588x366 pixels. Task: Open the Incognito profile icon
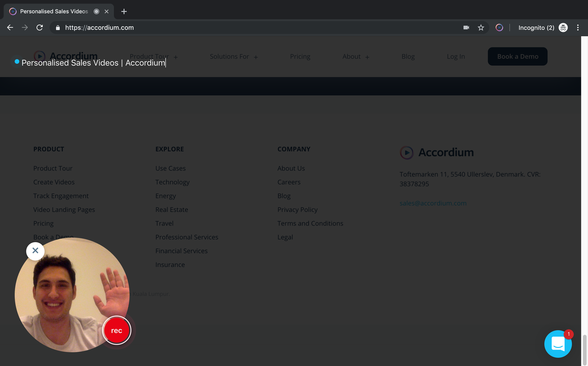click(x=563, y=28)
